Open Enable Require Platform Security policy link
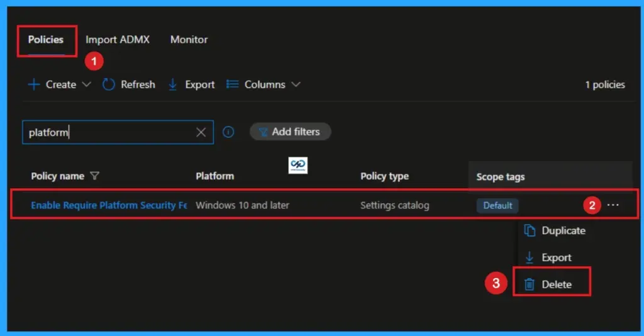The height and width of the screenshot is (336, 644). click(x=109, y=205)
